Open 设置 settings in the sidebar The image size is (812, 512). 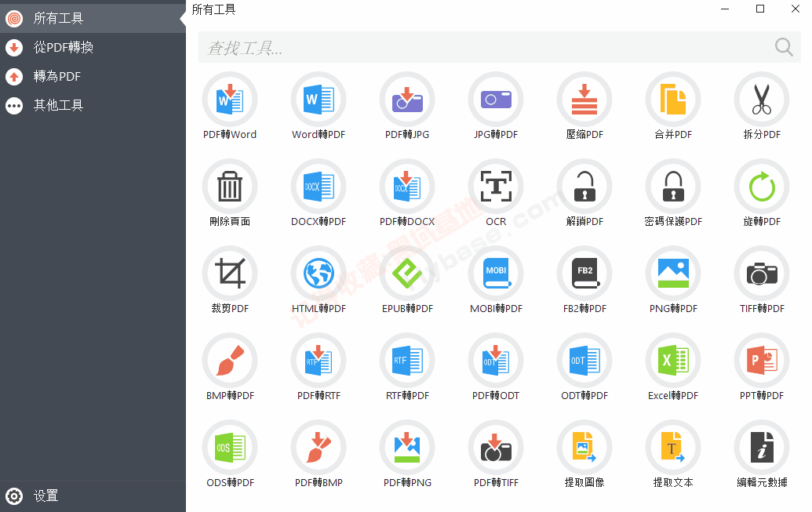93,496
